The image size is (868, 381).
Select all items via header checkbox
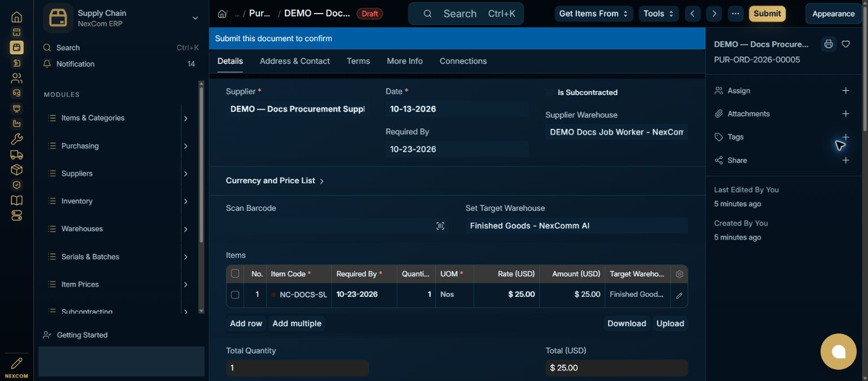tap(235, 274)
